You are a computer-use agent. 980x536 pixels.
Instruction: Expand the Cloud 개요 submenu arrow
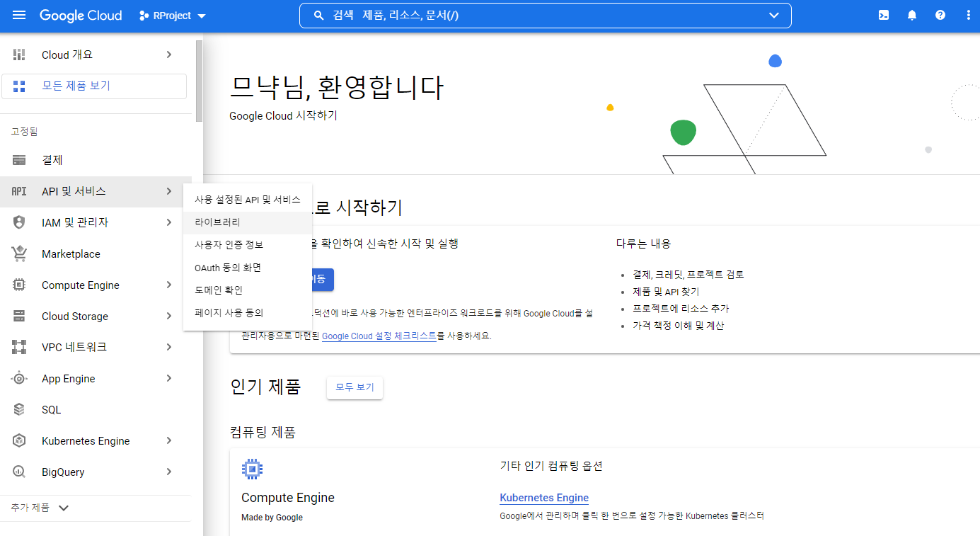[x=168, y=55]
